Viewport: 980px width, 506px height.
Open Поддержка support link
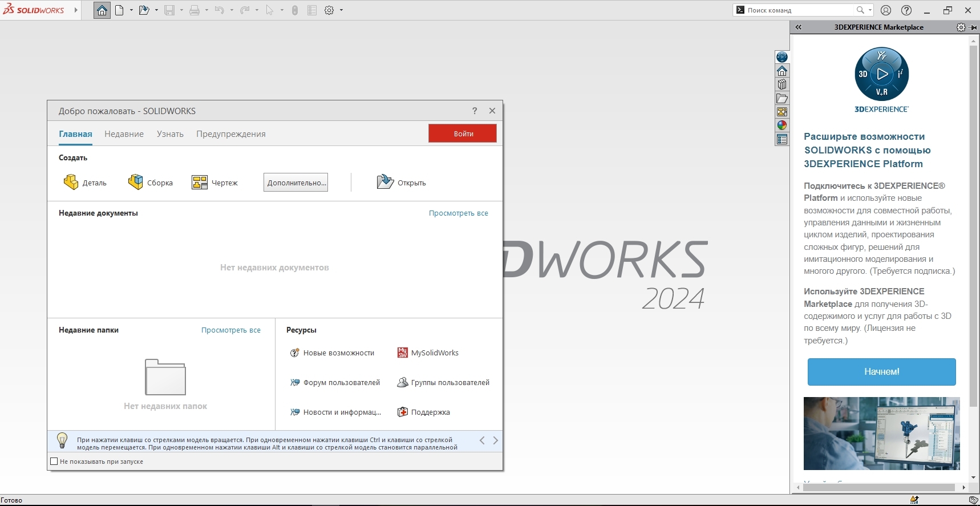423,412
